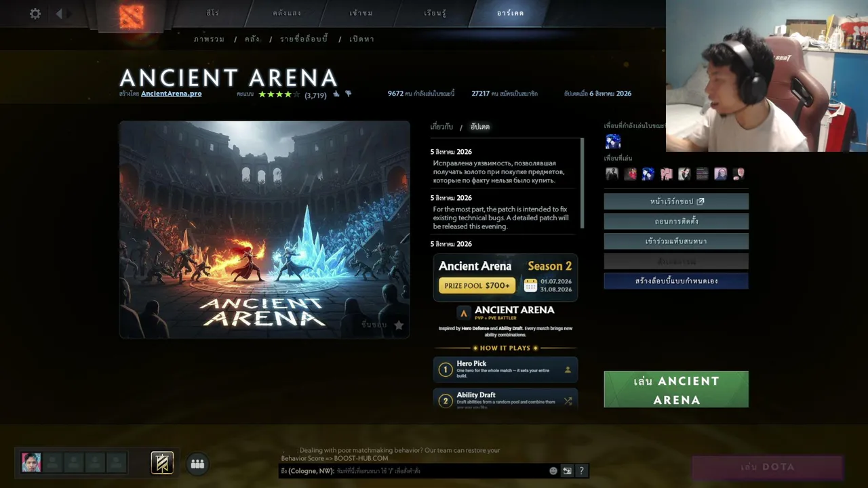The image size is (868, 488).
Task: Click the ถอนการติดตั้ง (Uninstall) button
Action: 676,222
